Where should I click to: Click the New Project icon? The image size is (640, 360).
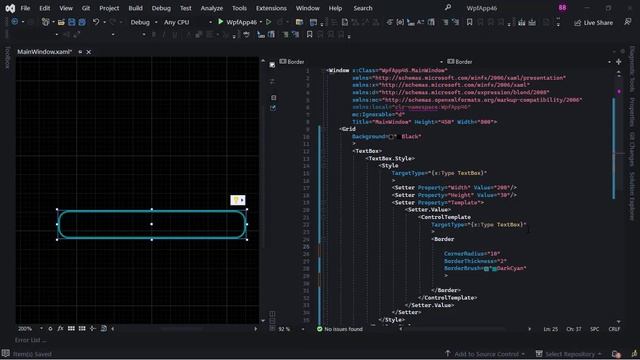[45, 22]
